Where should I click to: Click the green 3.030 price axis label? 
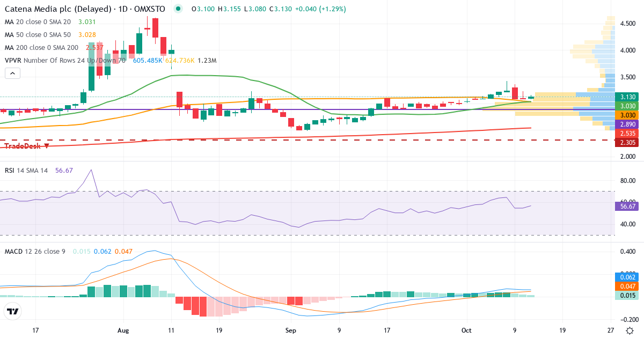coord(627,106)
